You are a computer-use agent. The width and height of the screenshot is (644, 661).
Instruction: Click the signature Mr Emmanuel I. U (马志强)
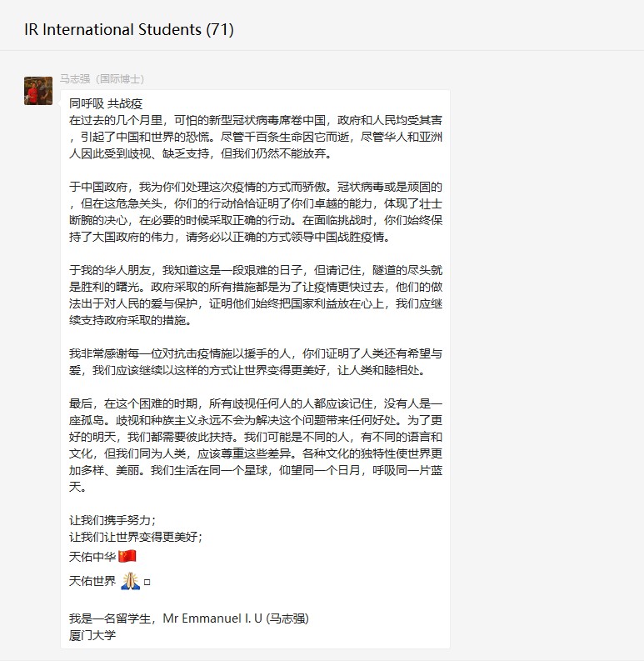click(x=236, y=618)
